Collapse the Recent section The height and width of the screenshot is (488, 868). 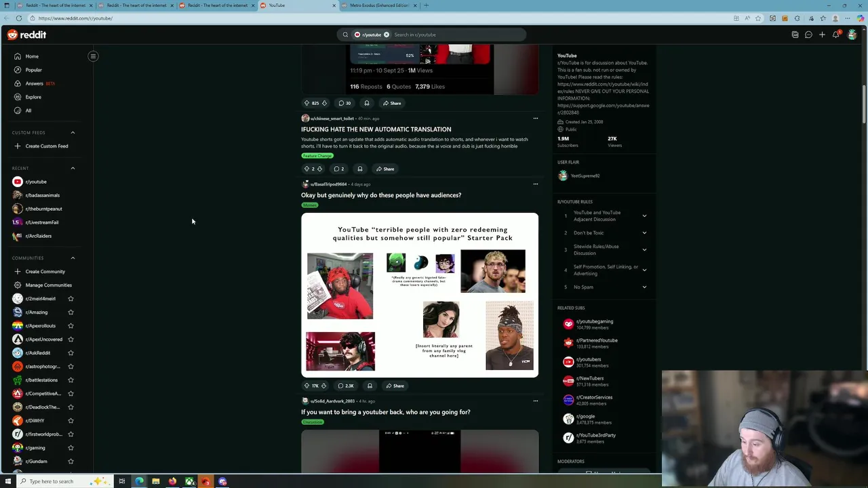click(x=73, y=168)
